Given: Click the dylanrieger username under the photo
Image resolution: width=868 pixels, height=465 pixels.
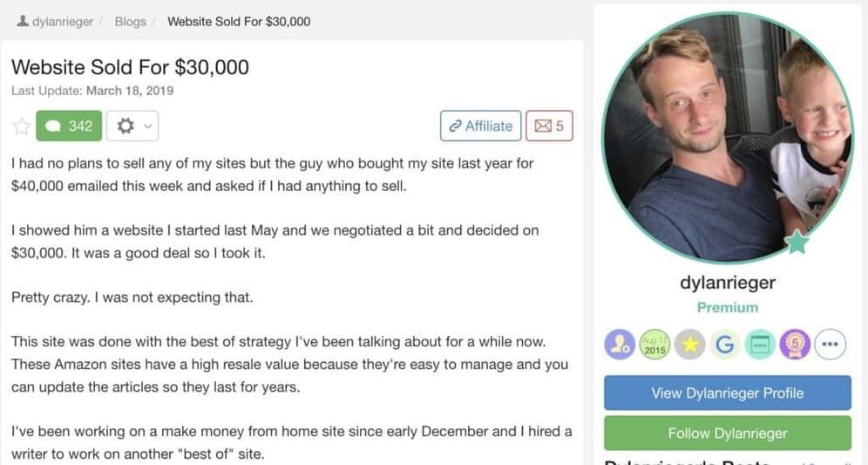Looking at the screenshot, I should coord(727,283).
